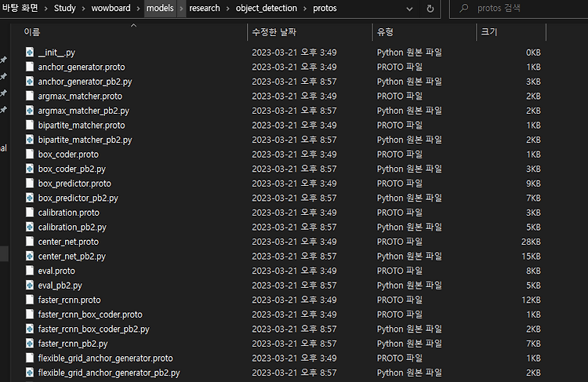Click the argmax_matcher_pb2.py Python icon
Viewport: 588px width, 382px height.
click(30, 111)
